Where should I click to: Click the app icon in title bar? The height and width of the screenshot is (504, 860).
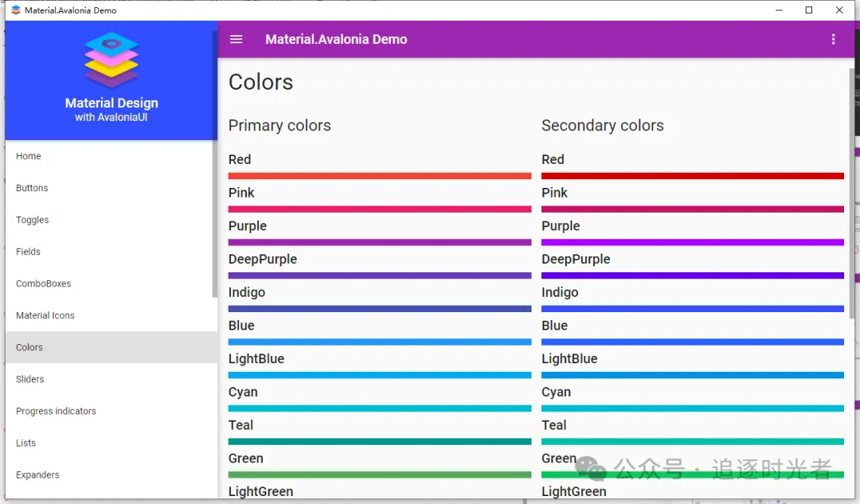pyautogui.click(x=15, y=10)
